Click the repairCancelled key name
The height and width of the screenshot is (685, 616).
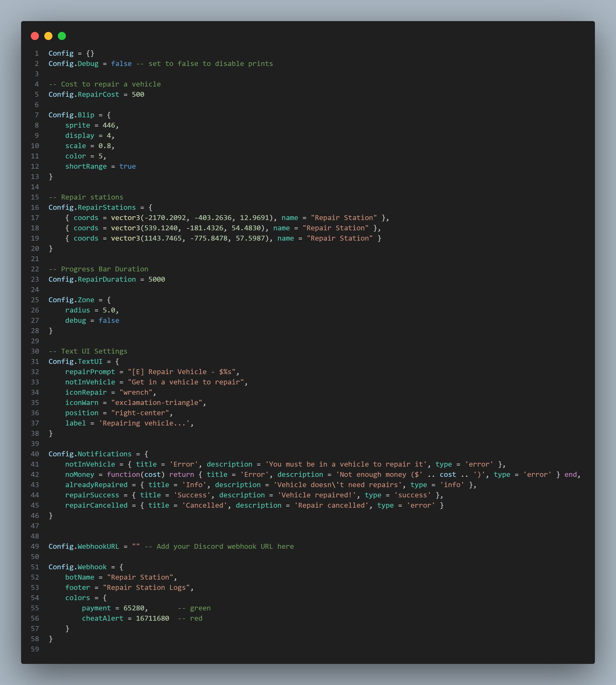pyautogui.click(x=96, y=505)
